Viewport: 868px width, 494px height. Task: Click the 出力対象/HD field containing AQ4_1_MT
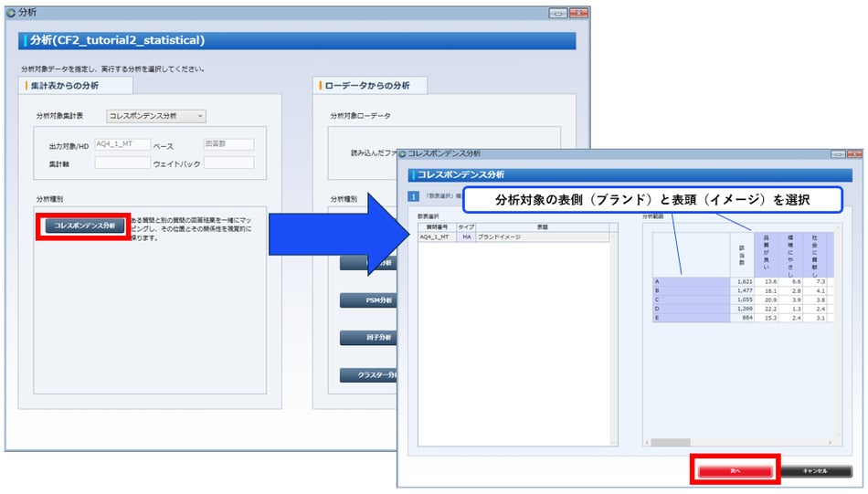(122, 144)
